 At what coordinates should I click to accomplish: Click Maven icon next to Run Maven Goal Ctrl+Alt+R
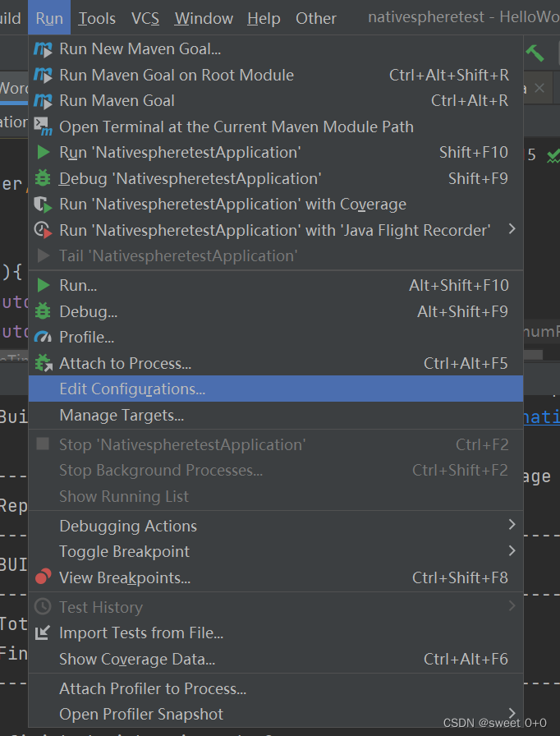(43, 101)
